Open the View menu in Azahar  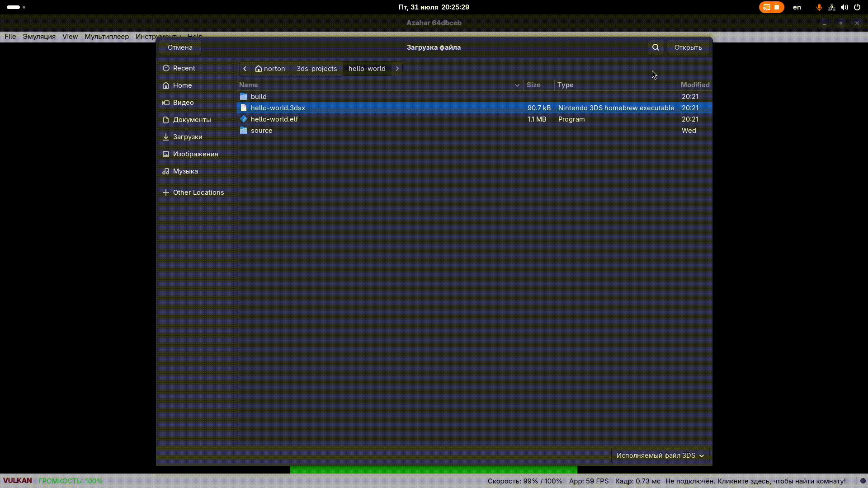pyautogui.click(x=70, y=37)
